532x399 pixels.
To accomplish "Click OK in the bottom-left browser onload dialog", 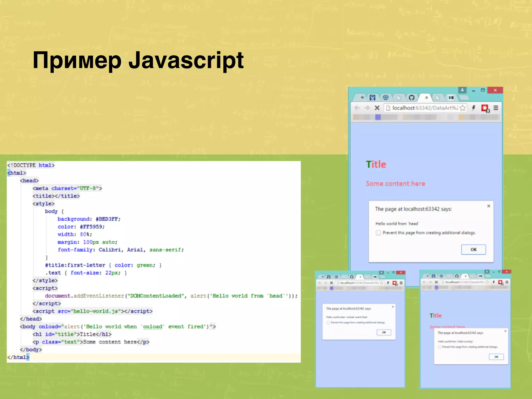I will point(384,332).
